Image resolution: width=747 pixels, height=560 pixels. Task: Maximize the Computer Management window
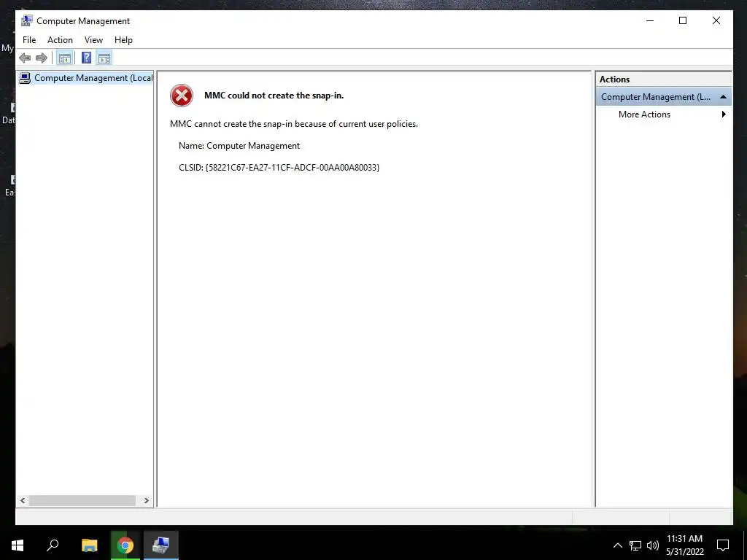pyautogui.click(x=683, y=20)
